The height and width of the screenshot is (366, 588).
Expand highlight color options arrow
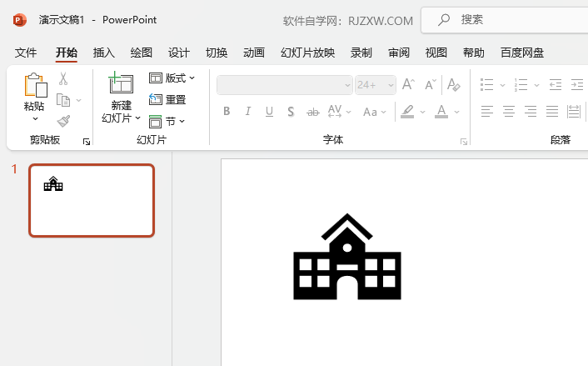click(x=422, y=112)
